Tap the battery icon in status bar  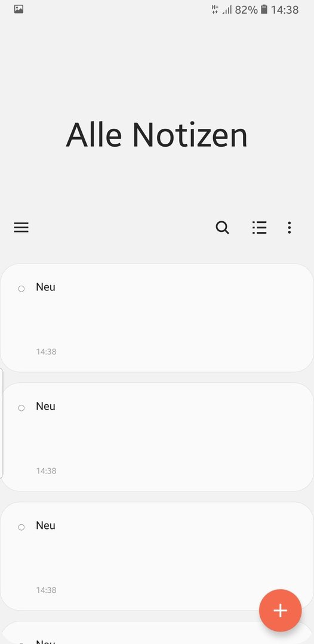coord(264,10)
